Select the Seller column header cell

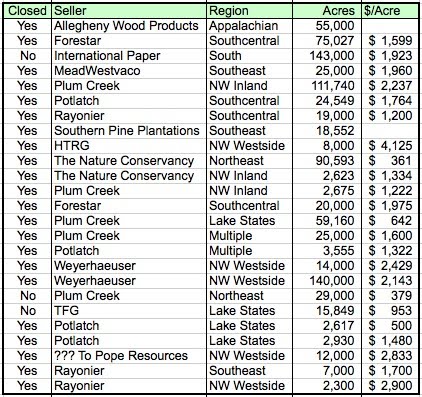click(x=129, y=11)
